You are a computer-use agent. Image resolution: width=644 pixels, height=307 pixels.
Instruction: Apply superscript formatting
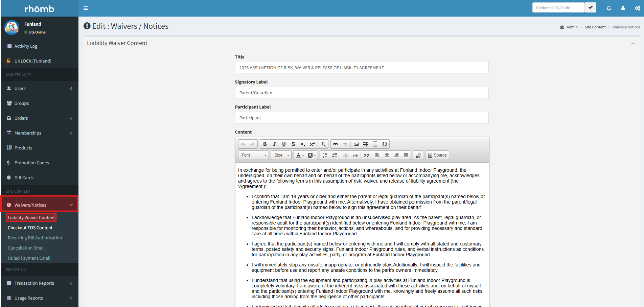click(x=312, y=144)
